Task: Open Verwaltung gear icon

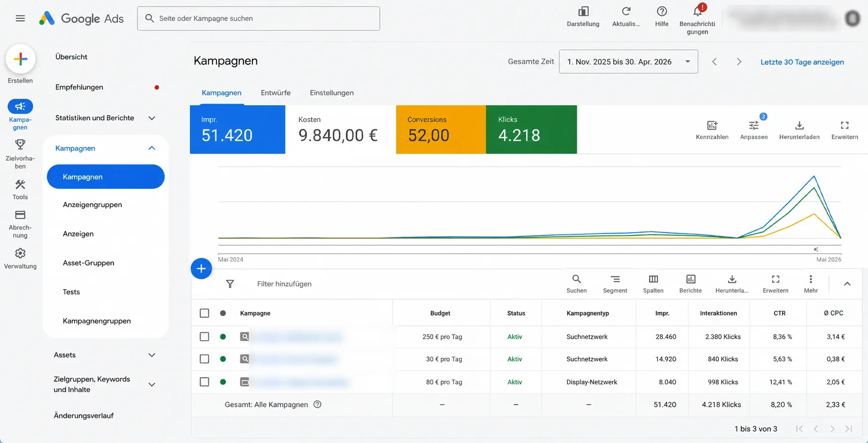Action: [20, 253]
